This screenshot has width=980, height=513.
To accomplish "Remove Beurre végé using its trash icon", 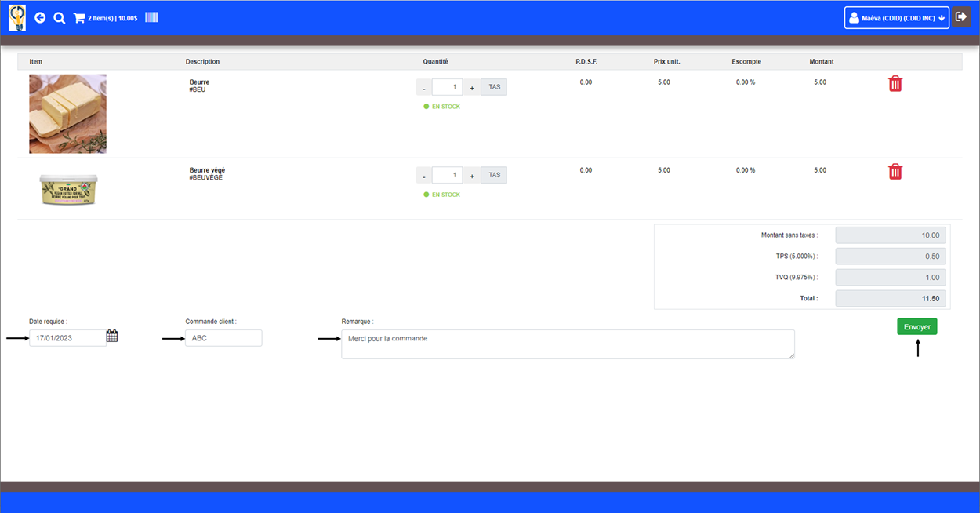I will (895, 172).
